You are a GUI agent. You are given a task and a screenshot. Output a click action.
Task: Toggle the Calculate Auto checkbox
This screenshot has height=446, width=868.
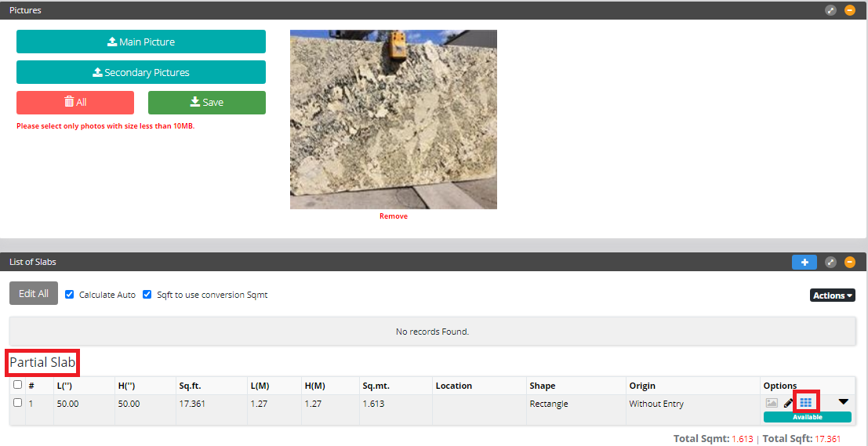pos(70,295)
